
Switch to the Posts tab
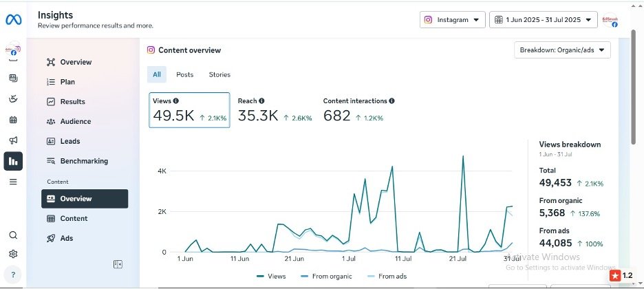[x=184, y=74]
